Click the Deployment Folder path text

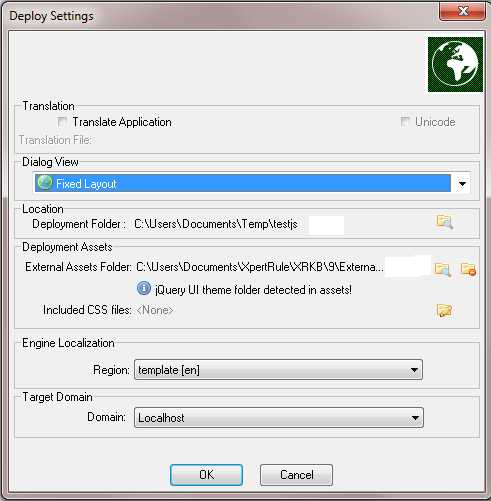(x=216, y=224)
